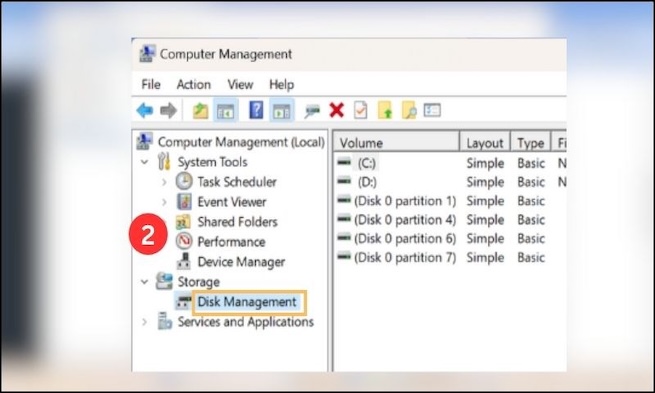The image size is (655, 393).
Task: Click the Event Viewer icon
Action: pyautogui.click(x=184, y=202)
